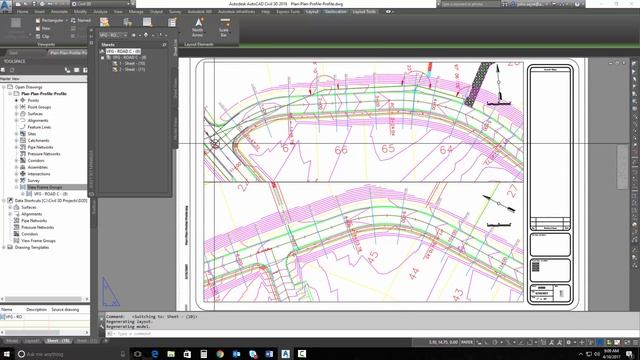Open the Plan-Plan-Profile drawing file tab

68,53
